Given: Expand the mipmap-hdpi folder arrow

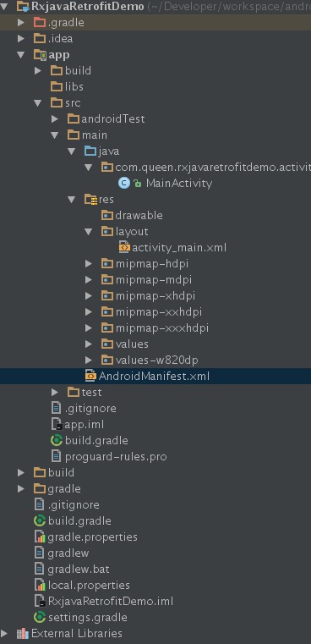Looking at the screenshot, I should pyautogui.click(x=89, y=264).
